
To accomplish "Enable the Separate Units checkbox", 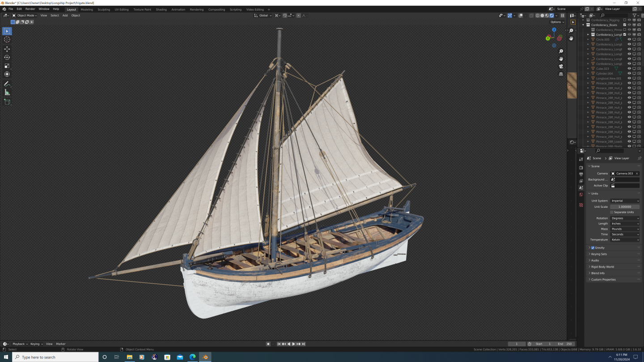I will coord(612,212).
